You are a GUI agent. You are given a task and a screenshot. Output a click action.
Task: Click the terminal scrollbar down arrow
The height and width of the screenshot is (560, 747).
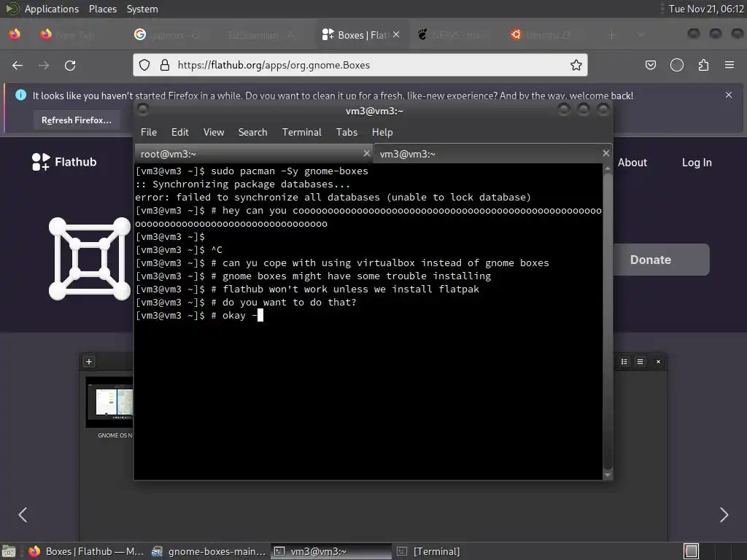(608, 475)
